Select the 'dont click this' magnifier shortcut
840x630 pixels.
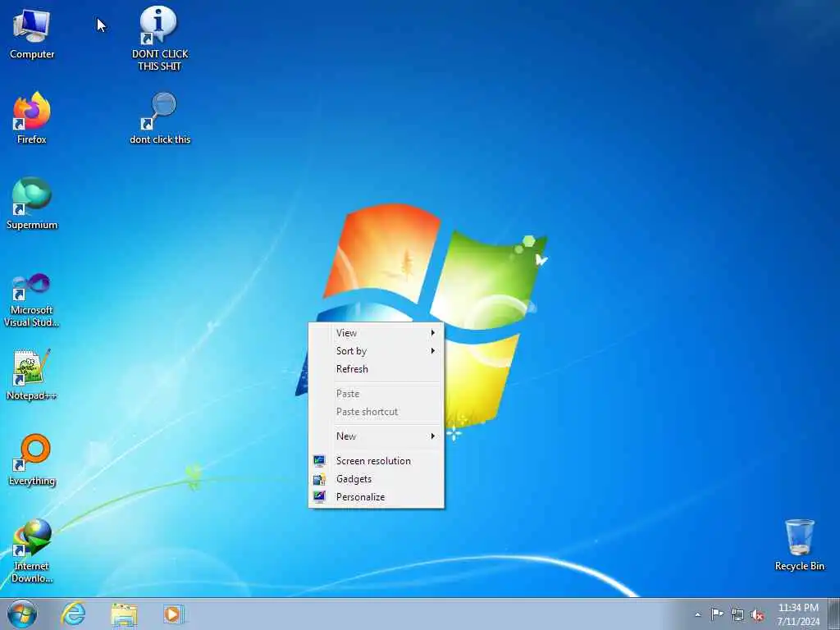pyautogui.click(x=160, y=118)
